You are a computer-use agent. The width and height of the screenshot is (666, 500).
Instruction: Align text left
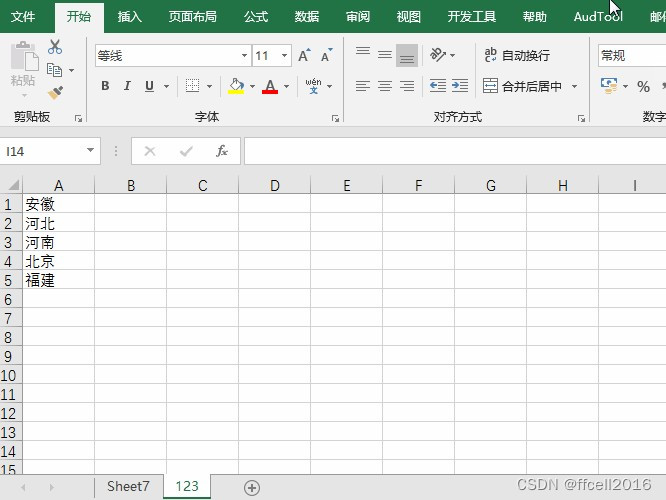[363, 86]
